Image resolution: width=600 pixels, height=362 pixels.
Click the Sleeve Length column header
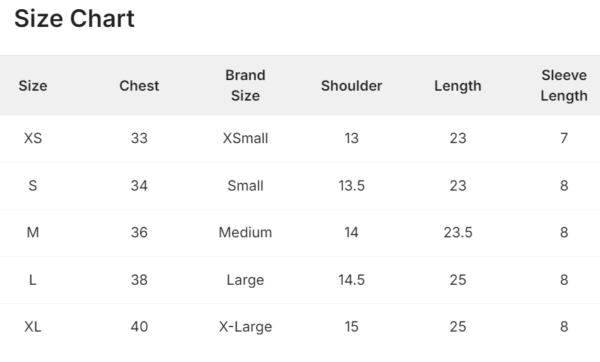pos(564,85)
